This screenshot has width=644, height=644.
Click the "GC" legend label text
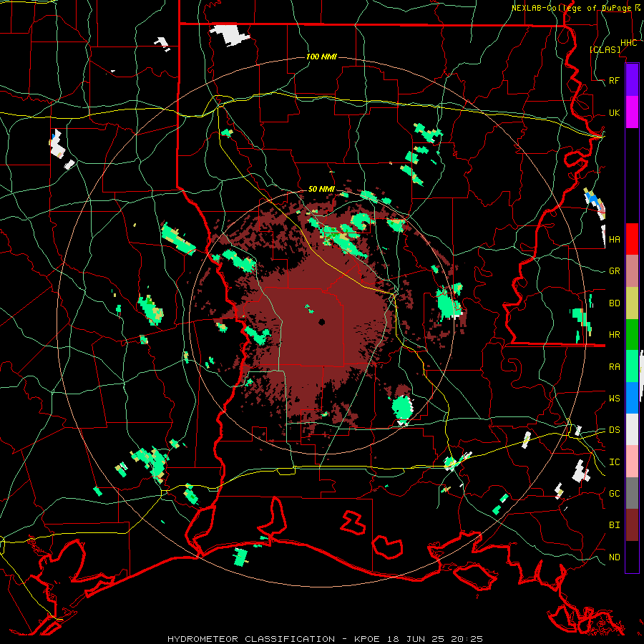(x=615, y=493)
